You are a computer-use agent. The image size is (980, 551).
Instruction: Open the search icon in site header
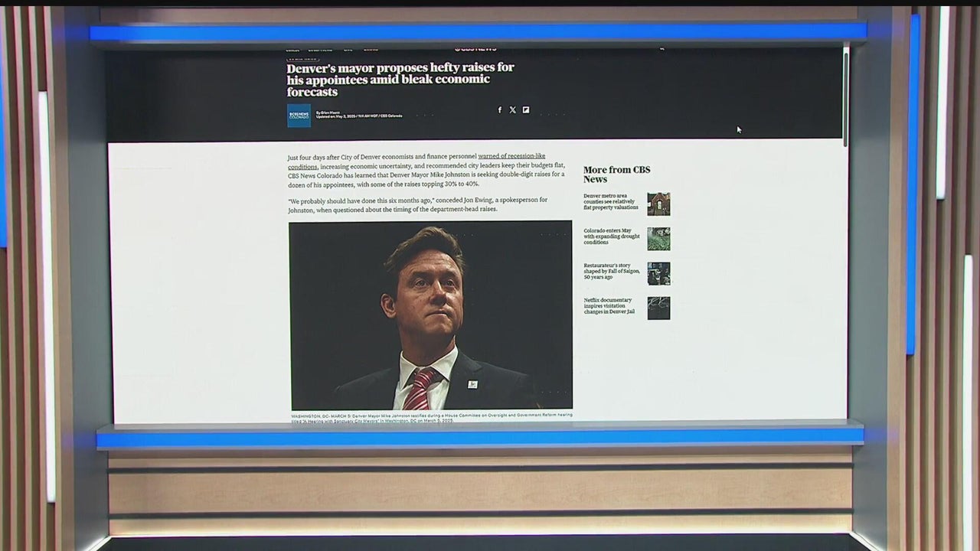[661, 49]
